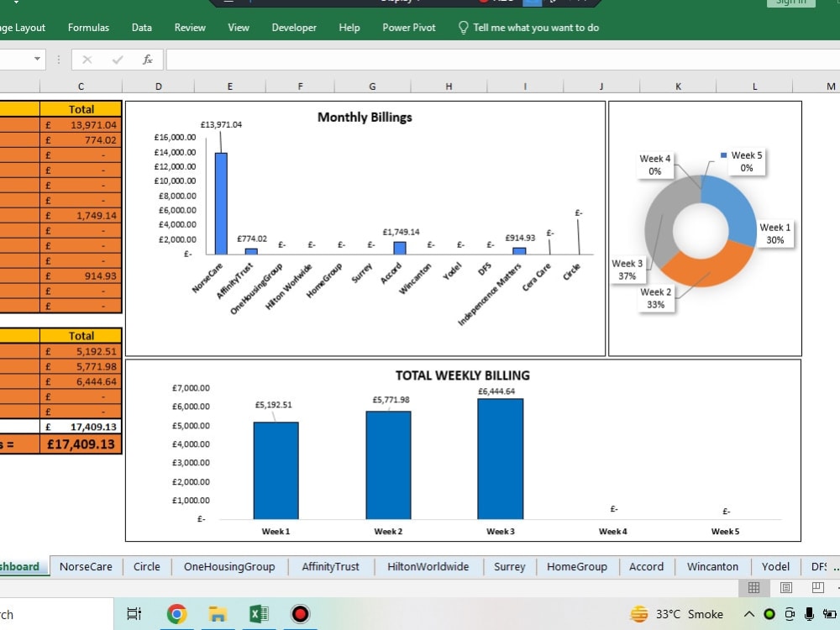The image size is (840, 630).
Task: Click the Week 5 legend blue marker
Action: coord(724,155)
